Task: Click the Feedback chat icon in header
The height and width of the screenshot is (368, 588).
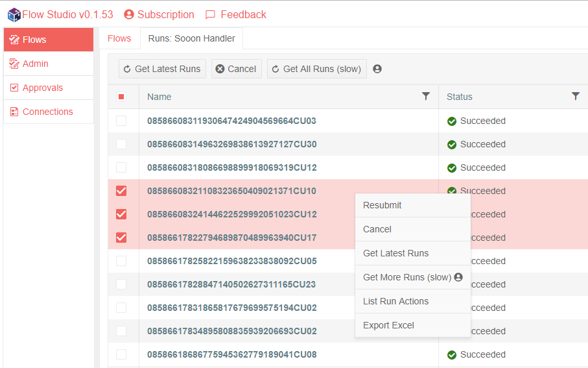Action: coord(210,14)
